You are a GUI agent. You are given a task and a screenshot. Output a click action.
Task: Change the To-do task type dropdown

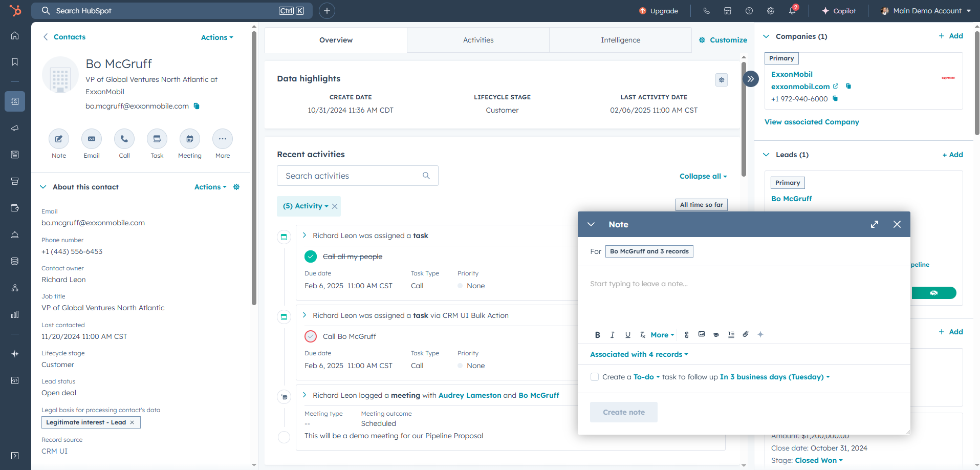tap(647, 377)
